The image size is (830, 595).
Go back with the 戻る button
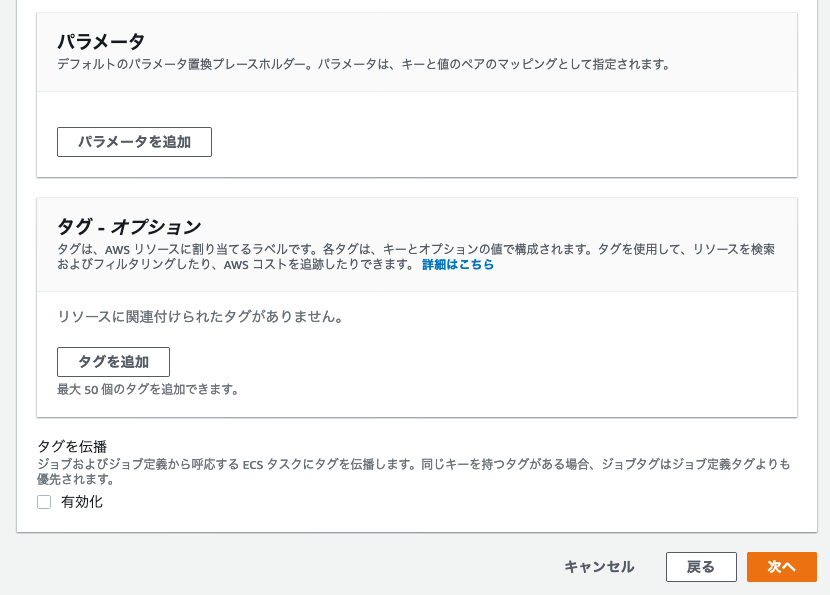(x=701, y=567)
